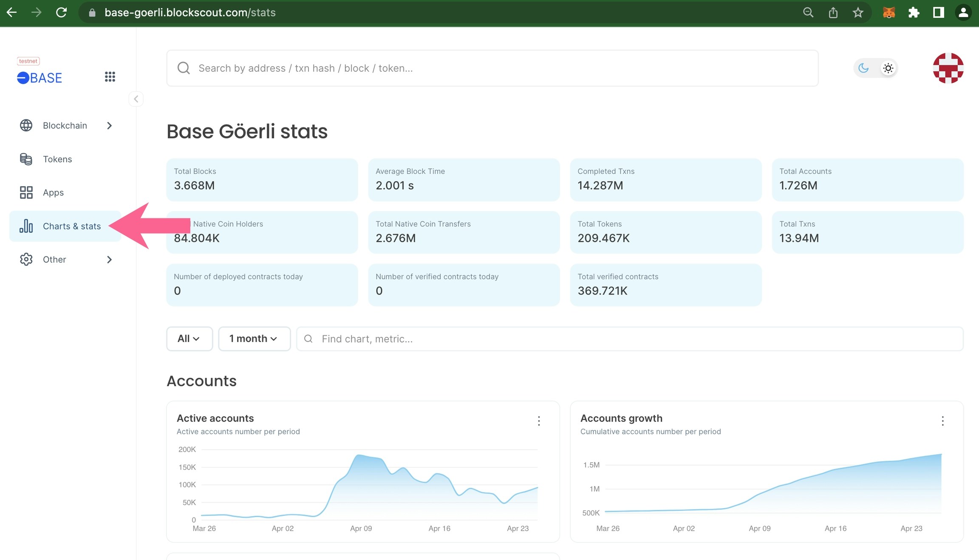Open Accounts growth chart options menu
The height and width of the screenshot is (560, 979).
pyautogui.click(x=942, y=421)
